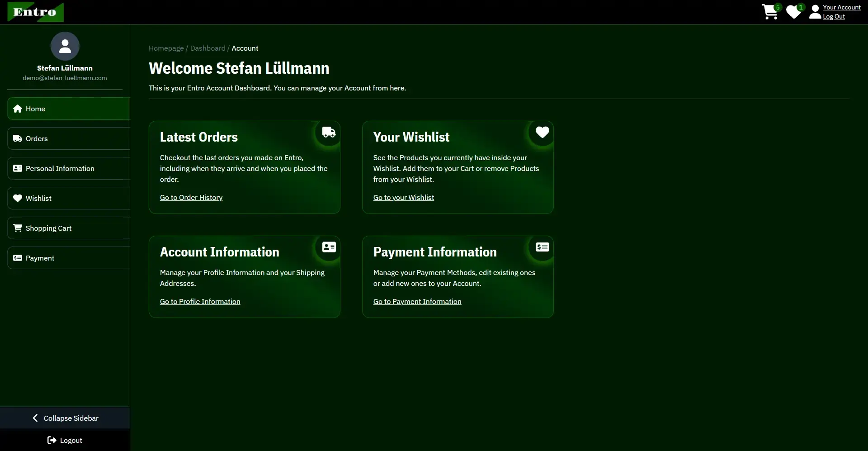Collapse the sidebar
Screen dimensions: 868x451
[65, 418]
